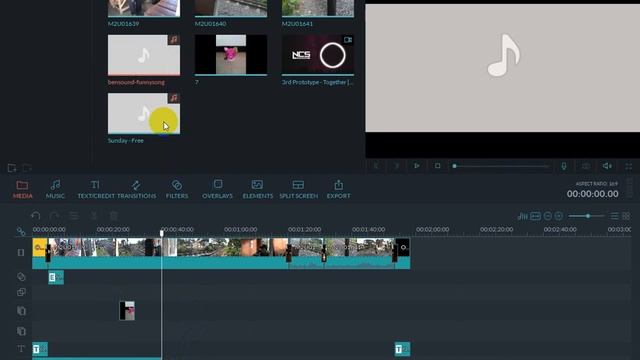640x360 pixels.
Task: Click the Export button
Action: point(338,189)
